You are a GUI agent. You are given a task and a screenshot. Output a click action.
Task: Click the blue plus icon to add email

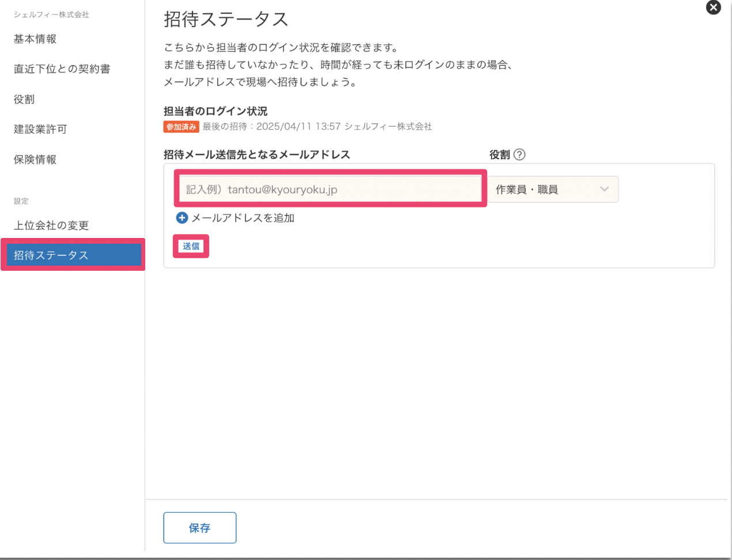182,218
